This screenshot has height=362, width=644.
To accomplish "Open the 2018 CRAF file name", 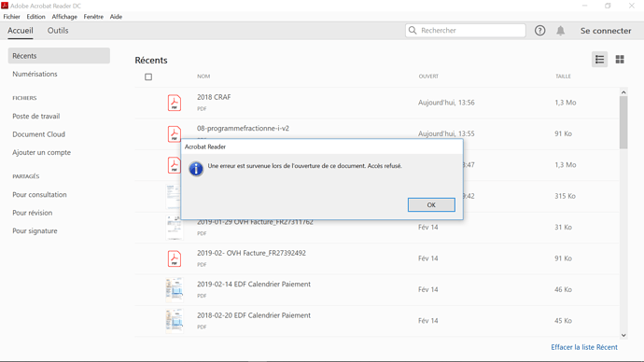I will pyautogui.click(x=214, y=97).
